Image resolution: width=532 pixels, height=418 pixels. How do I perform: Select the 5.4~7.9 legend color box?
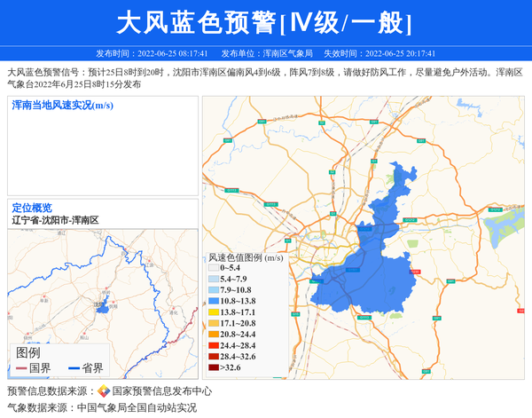pos(213,280)
